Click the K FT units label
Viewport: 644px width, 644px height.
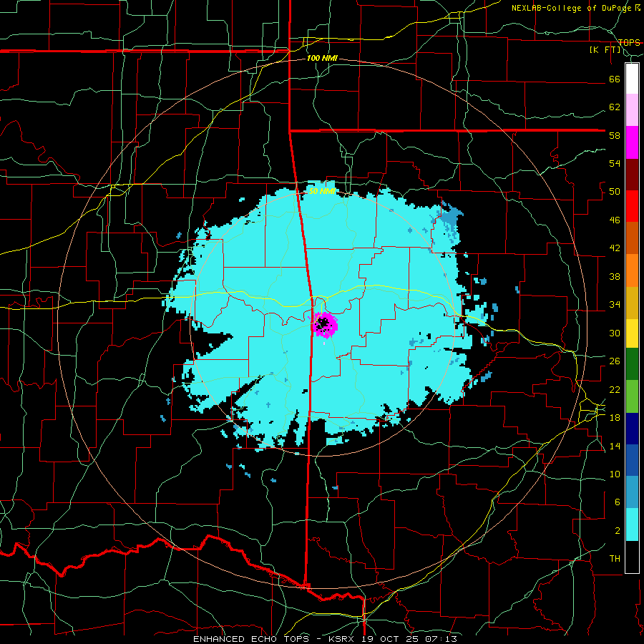click(605, 50)
